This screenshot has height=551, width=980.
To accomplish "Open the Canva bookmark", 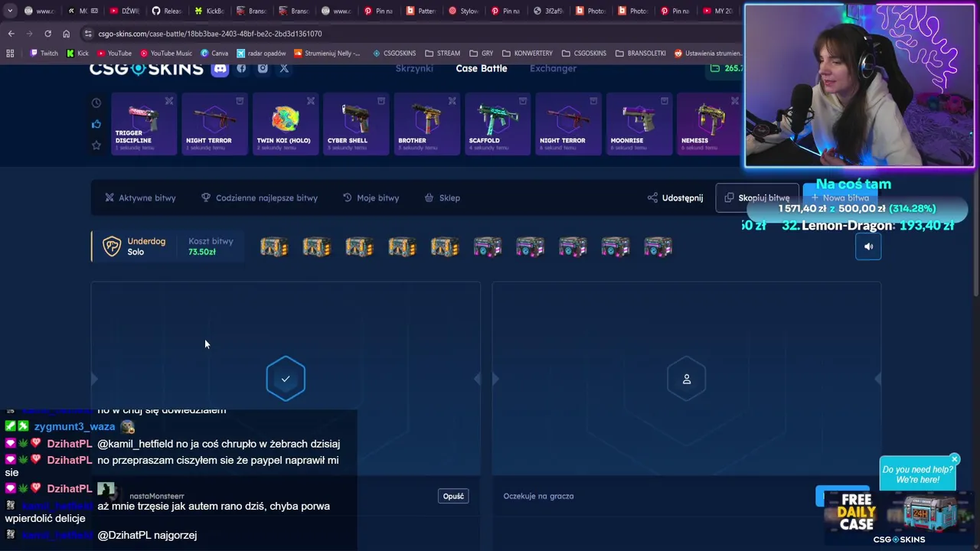I will [x=214, y=54].
